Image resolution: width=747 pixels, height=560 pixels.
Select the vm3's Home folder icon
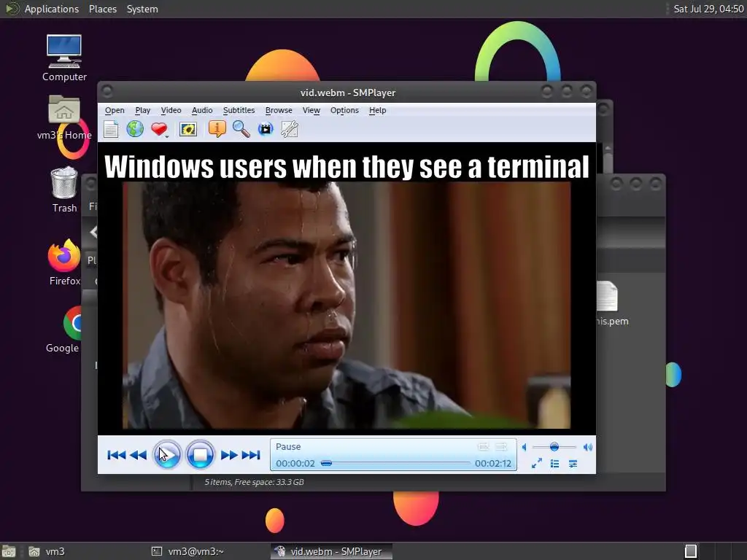(64, 117)
